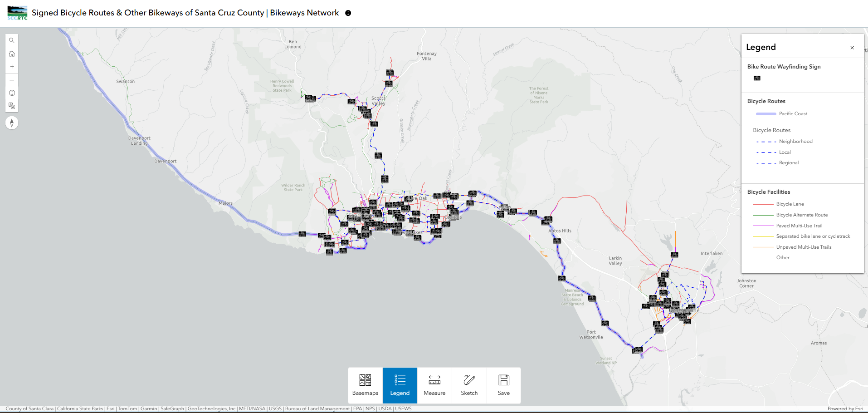Click the 'Local' legend entry
Viewport: 868px width, 413px height.
(x=785, y=152)
